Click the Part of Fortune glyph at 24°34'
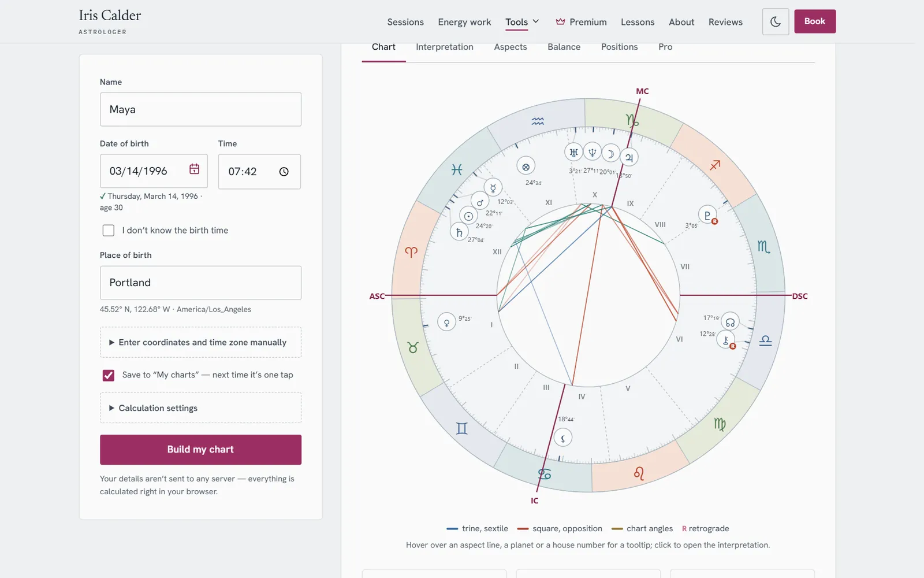The image size is (924, 578). point(526,166)
